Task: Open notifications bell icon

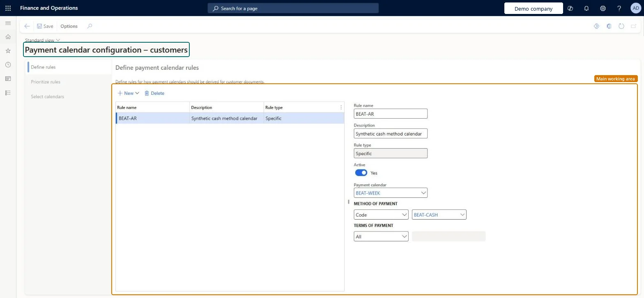Action: [x=586, y=8]
